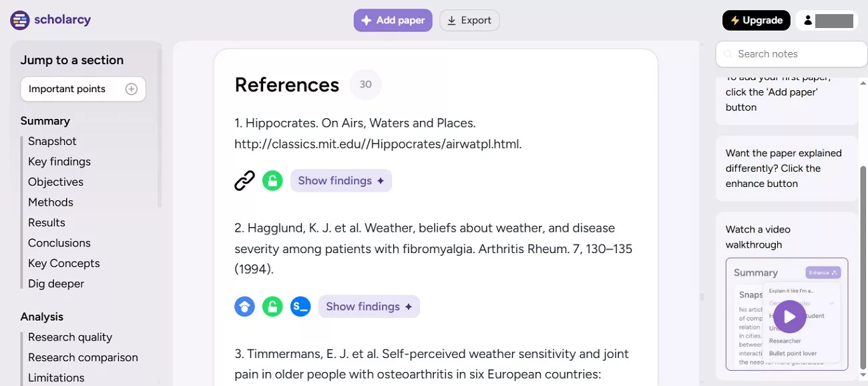The width and height of the screenshot is (868, 386).
Task: Click the plus icon next to Important points
Action: click(132, 88)
